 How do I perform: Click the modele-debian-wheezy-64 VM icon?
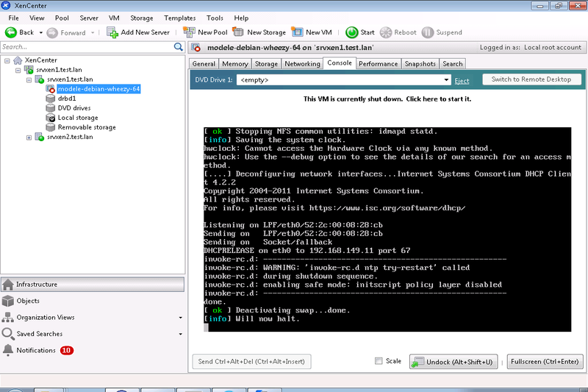pos(50,89)
